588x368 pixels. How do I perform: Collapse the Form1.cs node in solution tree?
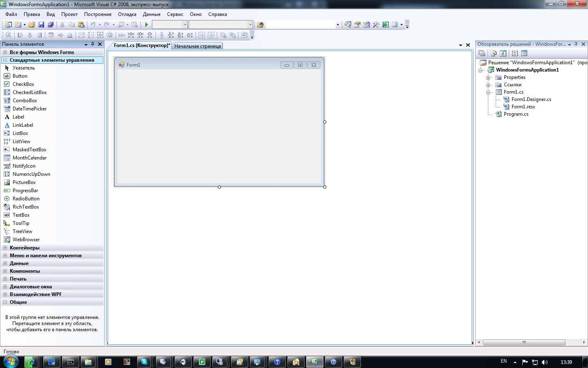coord(488,92)
